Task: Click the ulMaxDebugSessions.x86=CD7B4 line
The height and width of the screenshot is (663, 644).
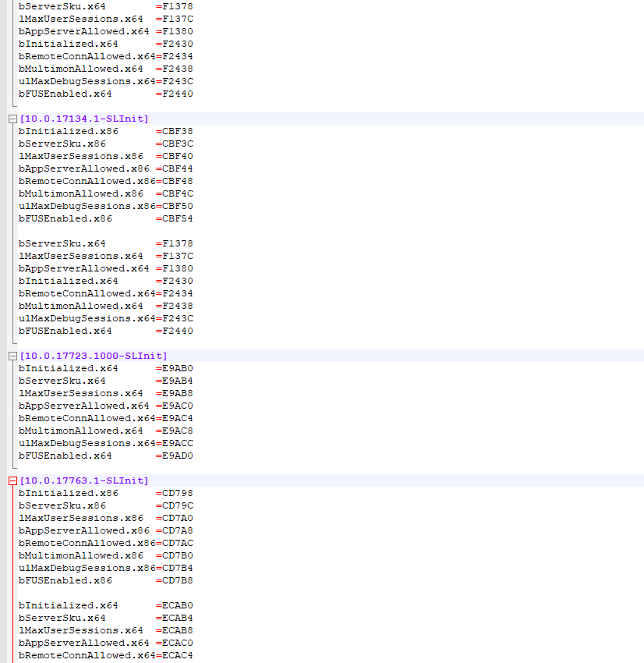Action: (x=105, y=569)
